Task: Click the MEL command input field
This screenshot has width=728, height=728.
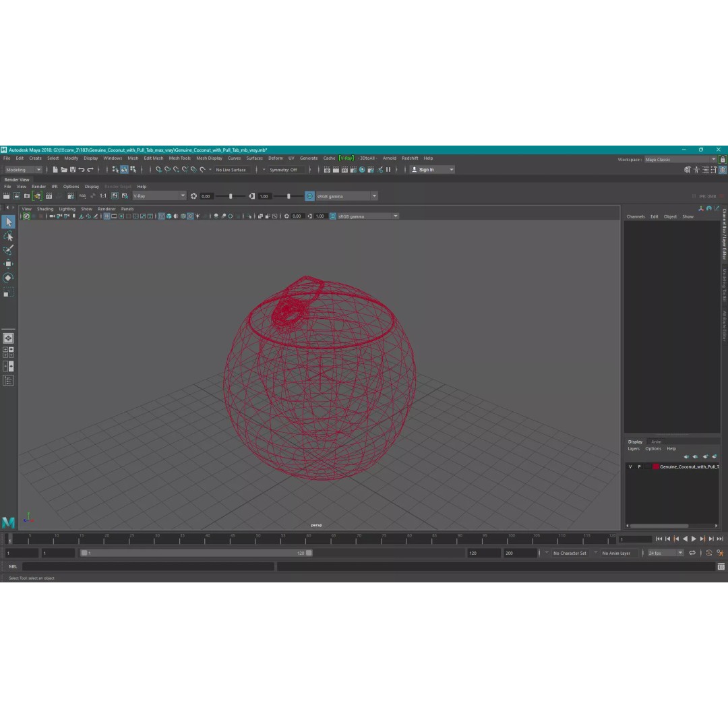Action: [148, 566]
